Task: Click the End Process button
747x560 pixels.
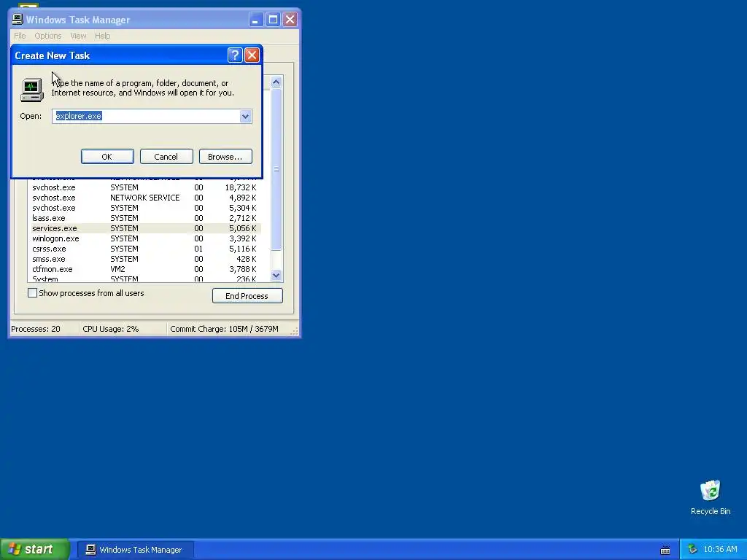Action: click(247, 296)
